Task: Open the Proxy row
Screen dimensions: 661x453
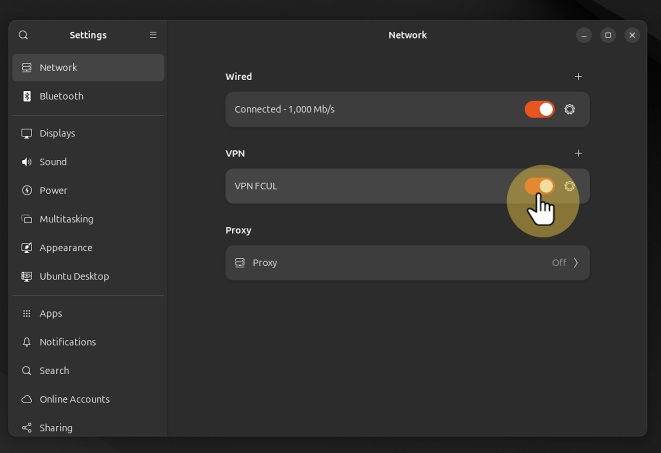Action: pyautogui.click(x=408, y=263)
